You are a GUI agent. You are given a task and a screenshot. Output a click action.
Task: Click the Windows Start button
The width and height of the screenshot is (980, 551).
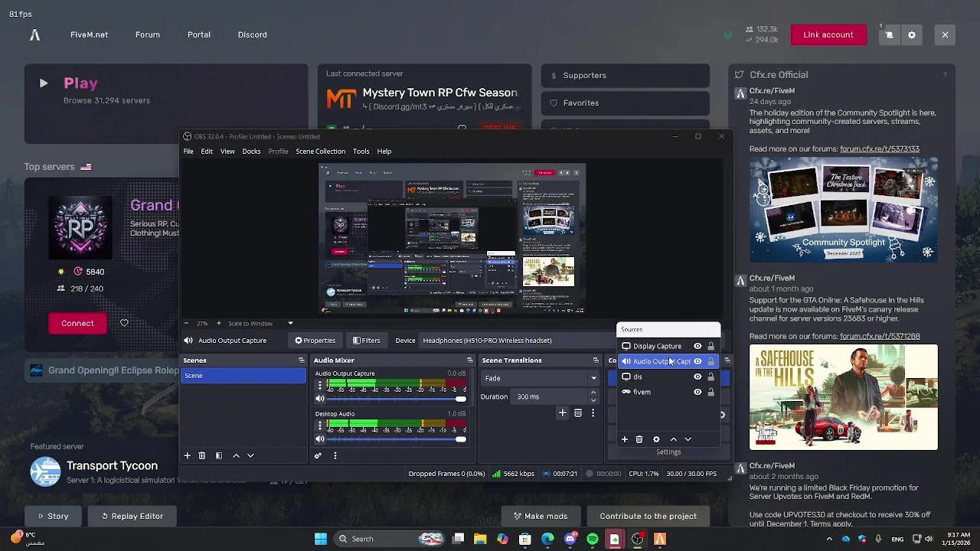(321, 539)
